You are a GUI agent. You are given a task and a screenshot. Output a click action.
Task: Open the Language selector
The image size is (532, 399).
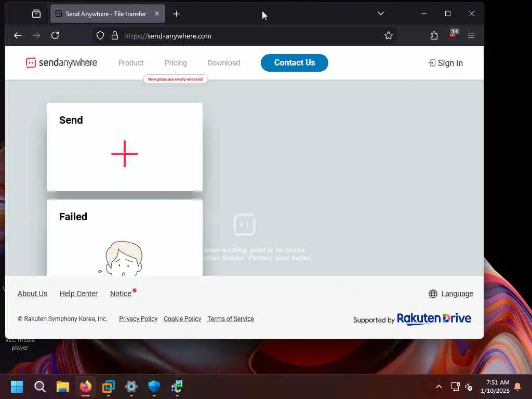(x=451, y=294)
